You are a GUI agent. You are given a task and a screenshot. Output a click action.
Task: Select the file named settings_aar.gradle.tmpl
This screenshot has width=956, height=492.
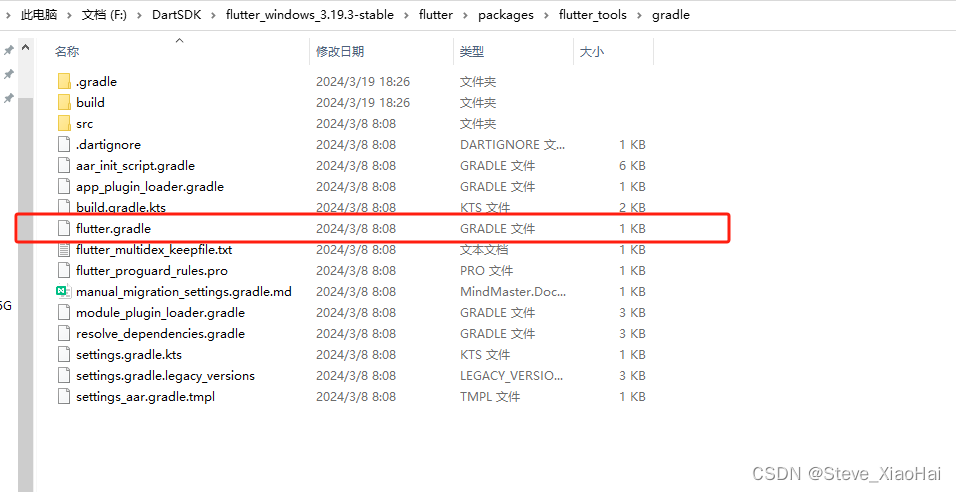tap(146, 397)
